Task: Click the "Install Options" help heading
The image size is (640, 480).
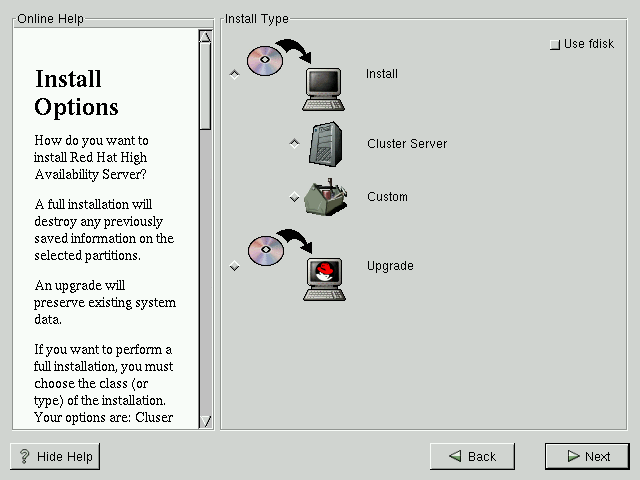Action: tap(76, 93)
